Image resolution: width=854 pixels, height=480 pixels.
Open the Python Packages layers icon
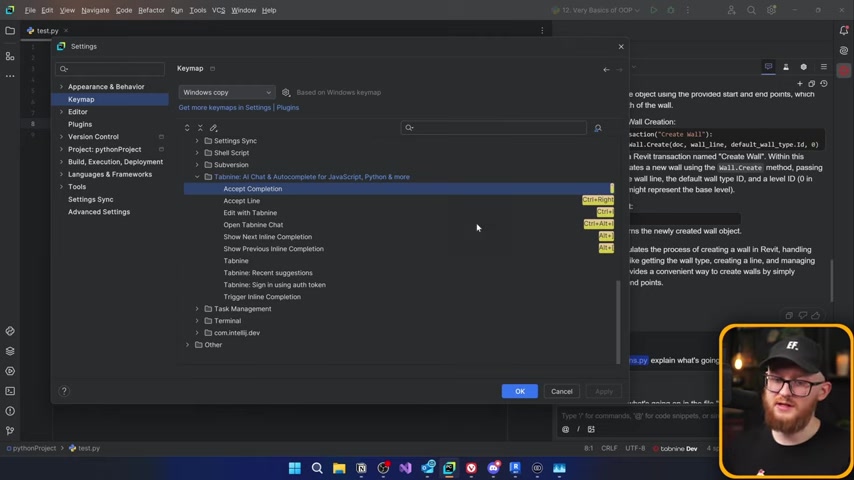point(10,351)
